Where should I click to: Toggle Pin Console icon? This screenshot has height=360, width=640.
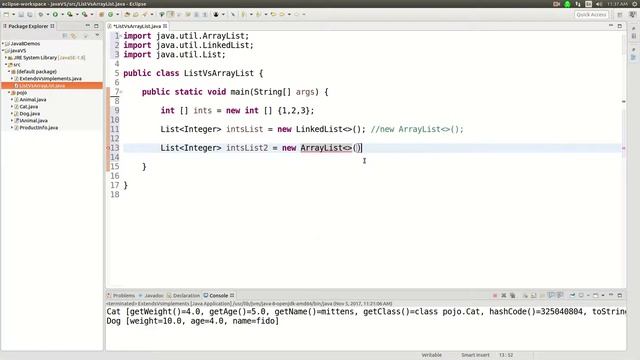tap(573, 295)
